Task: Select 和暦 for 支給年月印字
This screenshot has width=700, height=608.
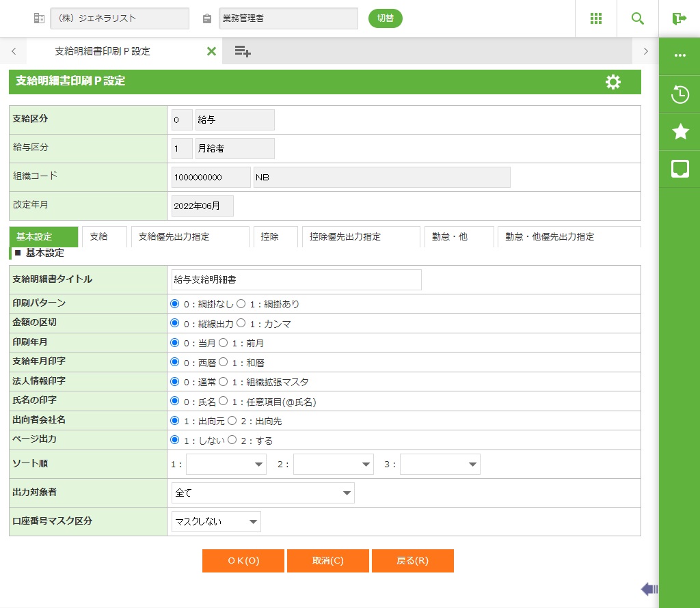Action: point(223,363)
